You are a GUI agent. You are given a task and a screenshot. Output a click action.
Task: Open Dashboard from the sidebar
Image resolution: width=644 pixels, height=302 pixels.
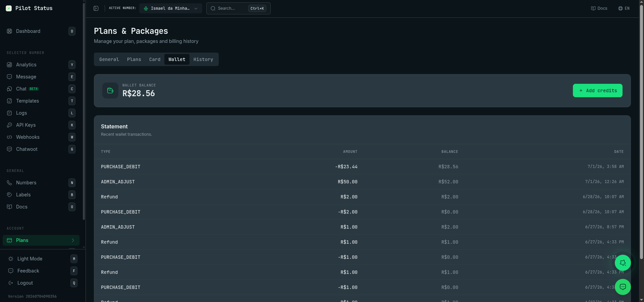[x=41, y=31]
